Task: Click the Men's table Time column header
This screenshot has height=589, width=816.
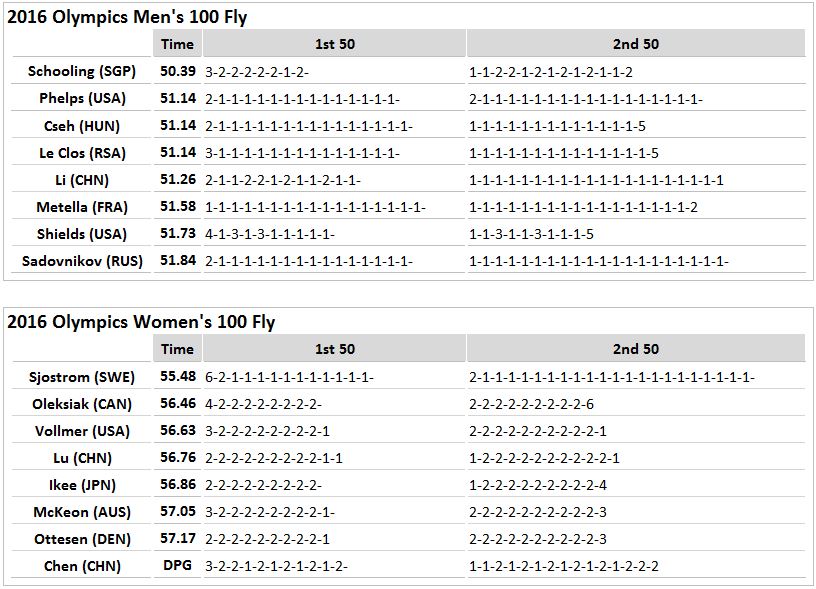Action: (x=177, y=44)
